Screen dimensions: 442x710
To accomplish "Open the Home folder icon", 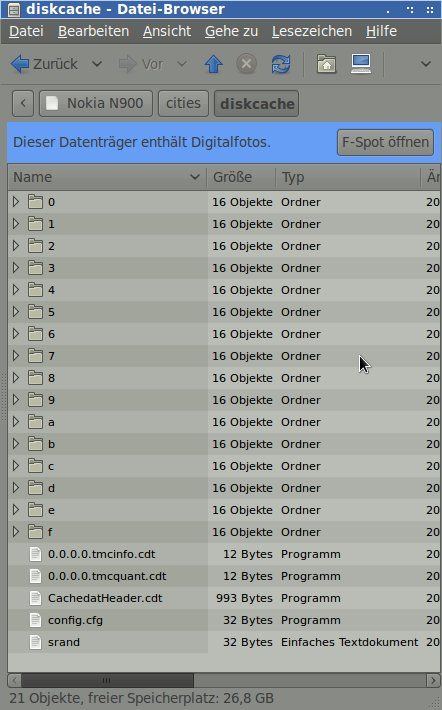I will [326, 64].
